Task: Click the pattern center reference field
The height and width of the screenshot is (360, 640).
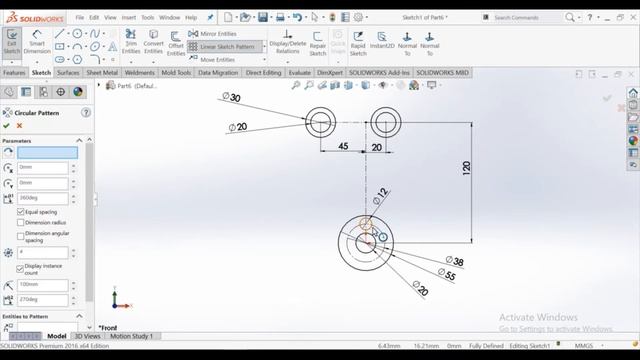Action: click(x=47, y=153)
